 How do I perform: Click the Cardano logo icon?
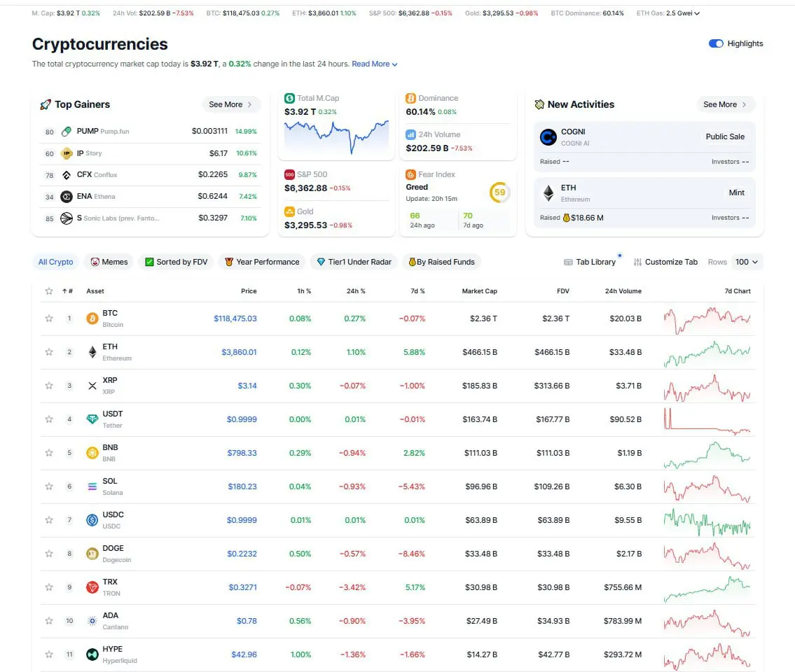tap(92, 621)
